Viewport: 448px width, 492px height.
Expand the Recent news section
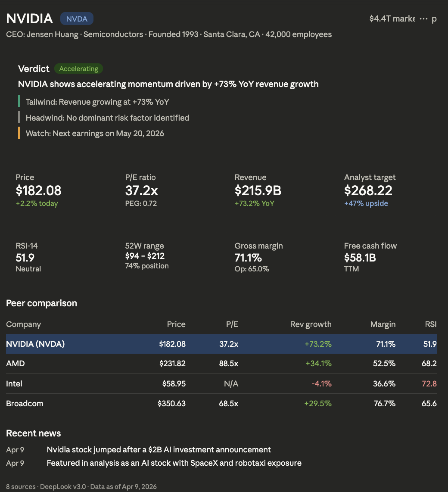(x=33, y=433)
